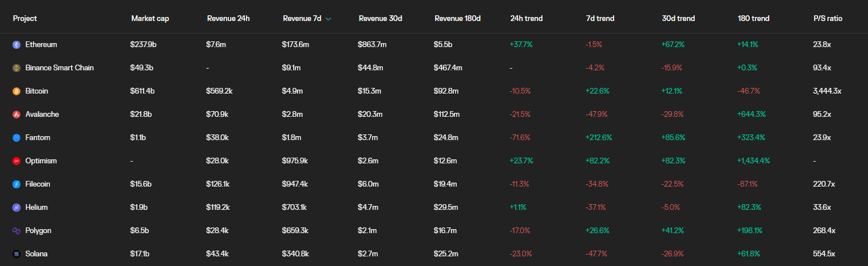
Task: Click the Optimism logo icon
Action: coord(16,161)
